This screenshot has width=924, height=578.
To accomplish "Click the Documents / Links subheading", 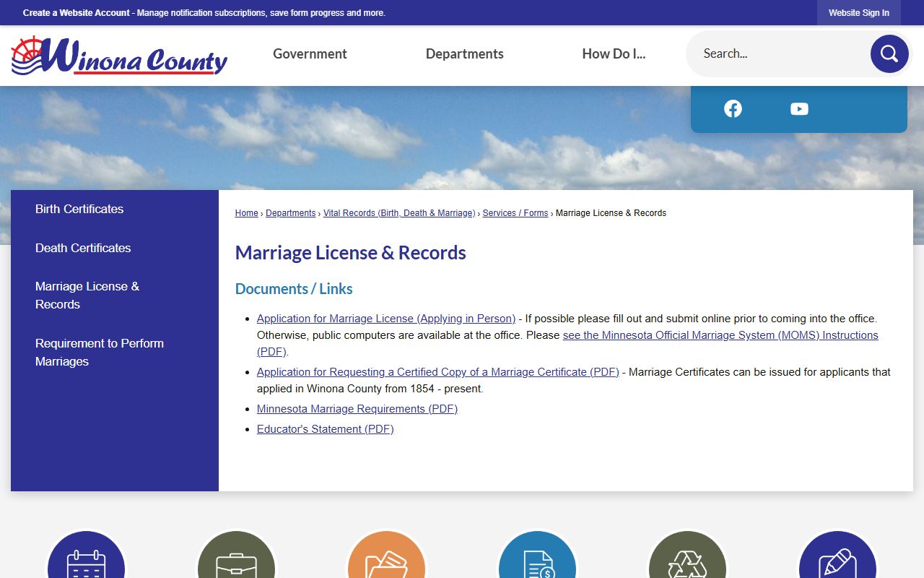I will click(x=294, y=289).
